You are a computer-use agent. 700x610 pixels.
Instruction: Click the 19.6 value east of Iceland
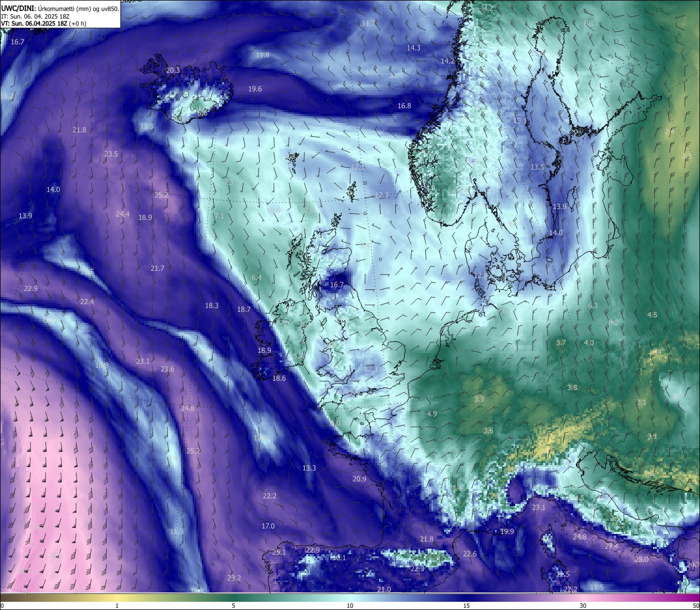(255, 89)
